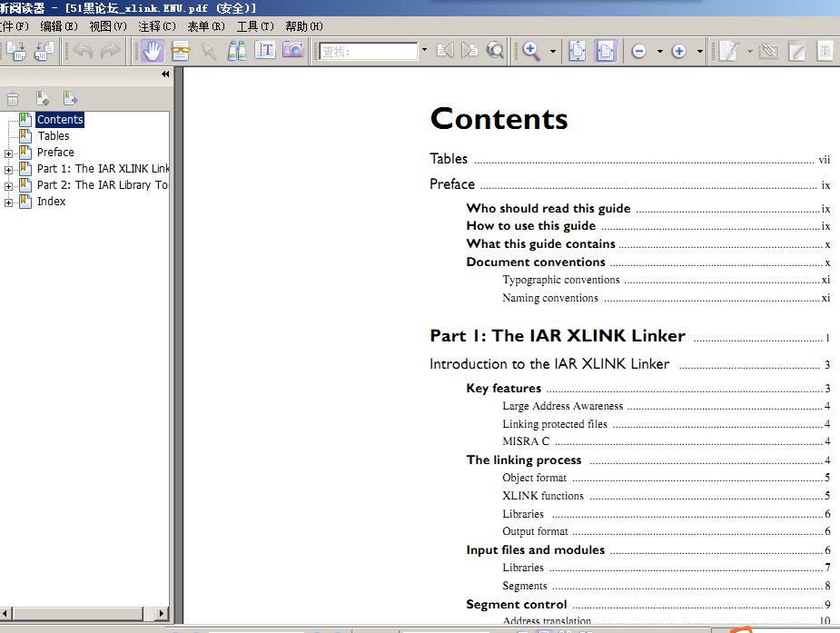
Task: Activate the text selection tool
Action: point(264,50)
